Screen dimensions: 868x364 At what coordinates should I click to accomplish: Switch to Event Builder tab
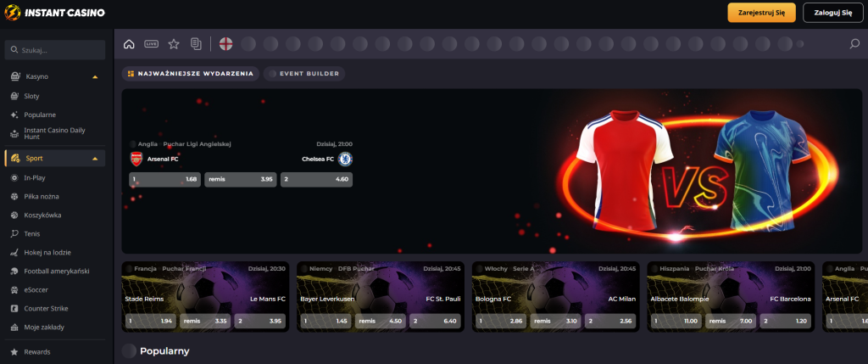304,74
